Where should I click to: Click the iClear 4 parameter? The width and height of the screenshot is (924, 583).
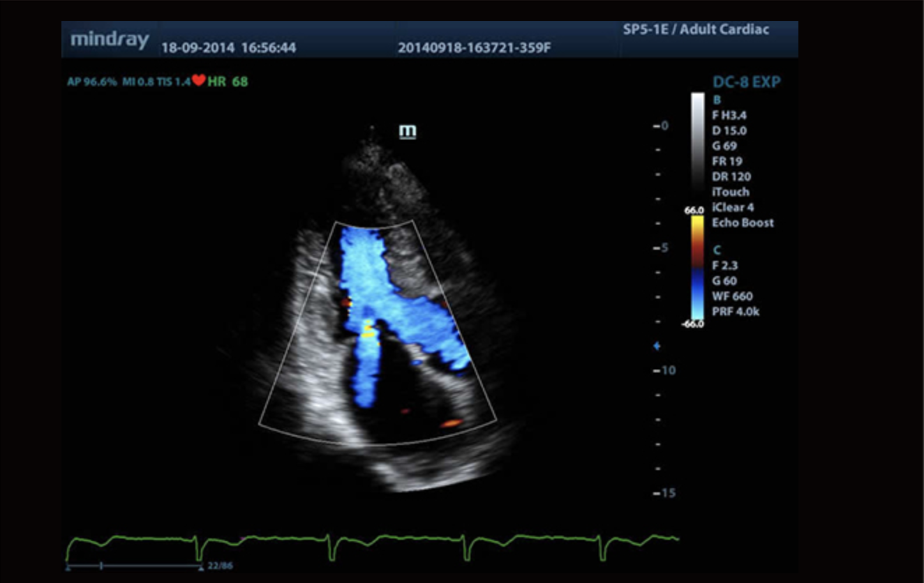point(733,208)
